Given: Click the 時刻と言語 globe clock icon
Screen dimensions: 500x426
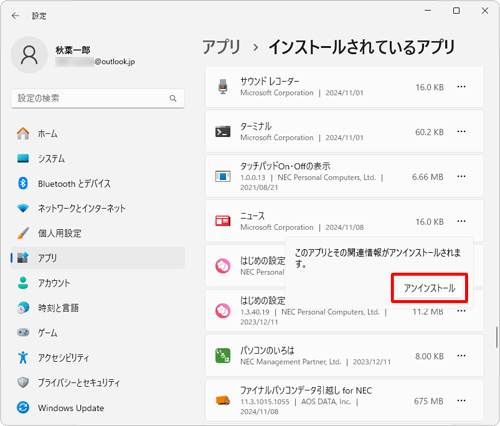Looking at the screenshot, I should coord(23,308).
